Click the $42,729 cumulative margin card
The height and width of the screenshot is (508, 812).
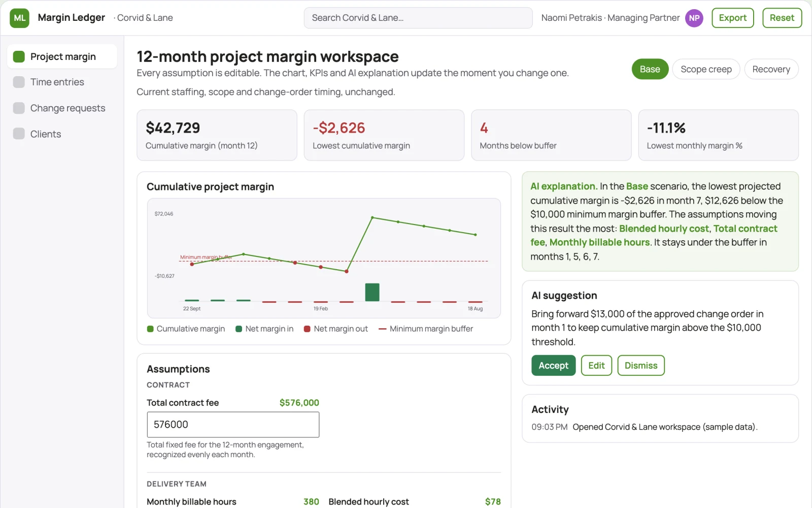coord(217,135)
